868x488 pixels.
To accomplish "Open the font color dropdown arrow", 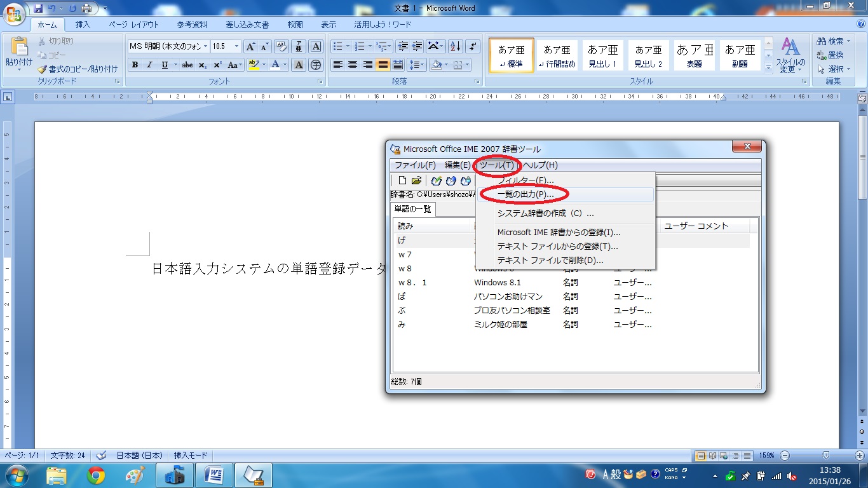I will pyautogui.click(x=285, y=65).
